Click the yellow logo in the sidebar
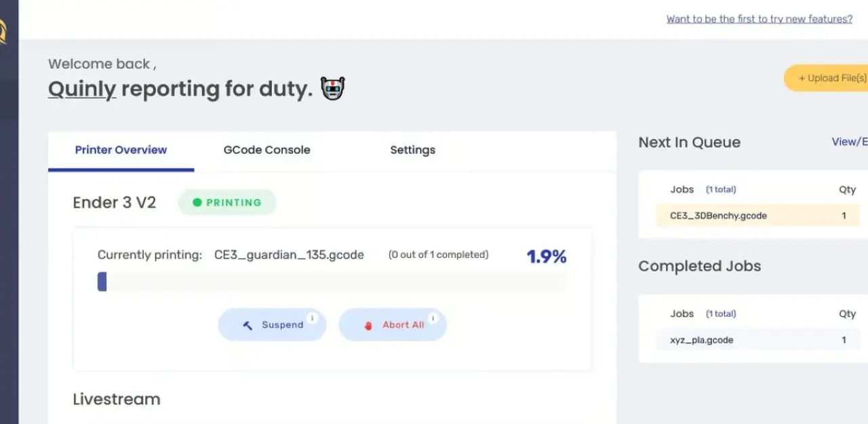This screenshot has width=868, height=424. click(x=3, y=31)
